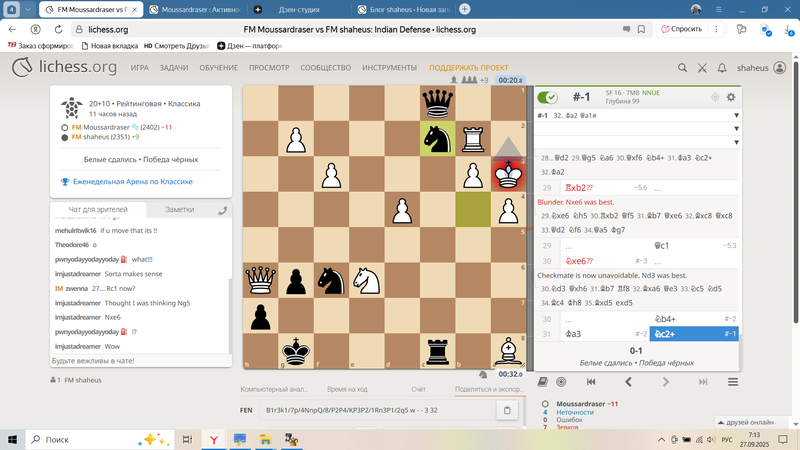800x450 pixels.
Task: Click the lichess.org logo
Action: [x=64, y=67]
